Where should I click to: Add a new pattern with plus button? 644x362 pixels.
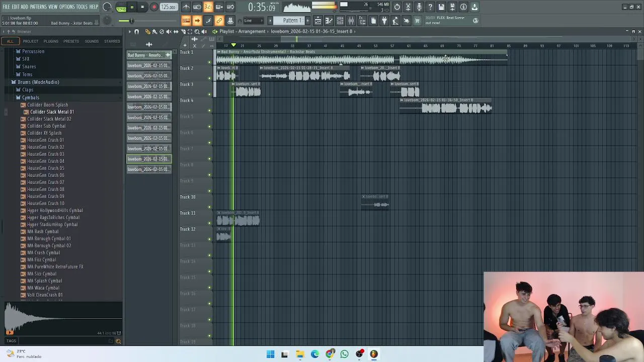(307, 21)
